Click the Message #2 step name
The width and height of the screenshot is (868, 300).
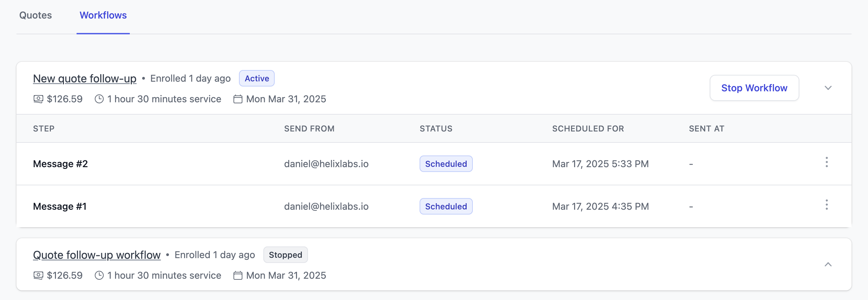point(60,164)
